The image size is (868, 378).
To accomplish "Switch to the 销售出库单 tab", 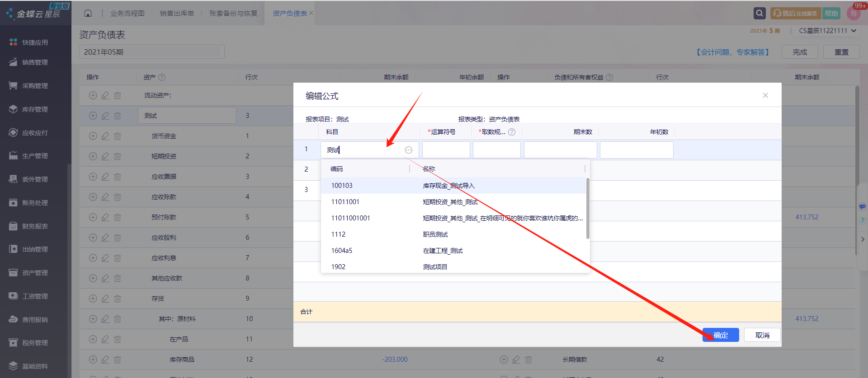I will (177, 13).
